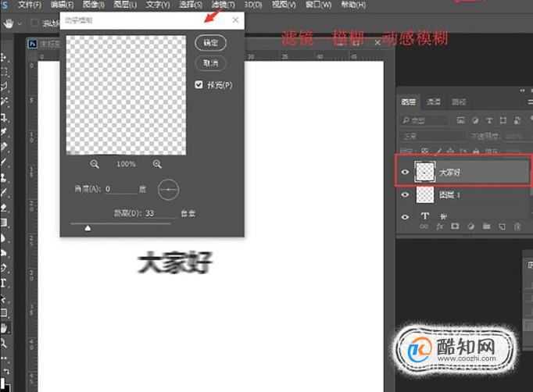The image size is (533, 392).
Task: Toggle the Preview checkbox in dialog
Action: point(199,84)
